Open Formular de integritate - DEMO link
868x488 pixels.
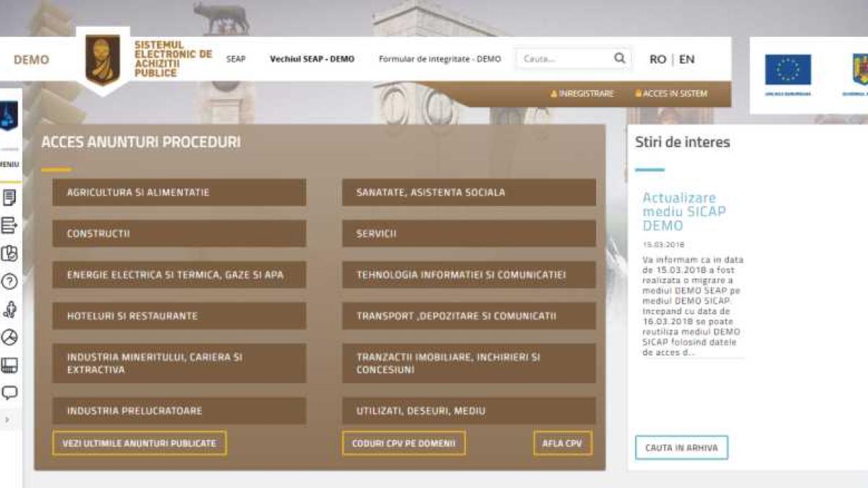point(439,59)
